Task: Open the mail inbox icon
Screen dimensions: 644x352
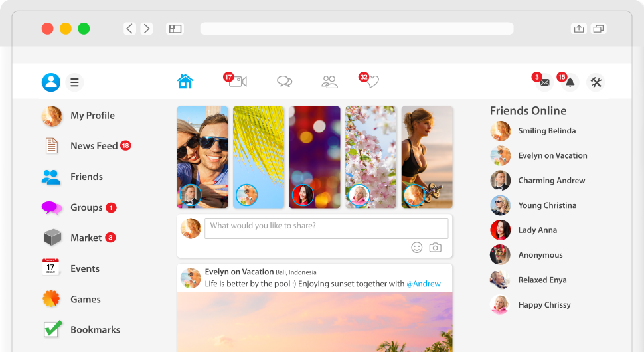Action: pyautogui.click(x=544, y=82)
